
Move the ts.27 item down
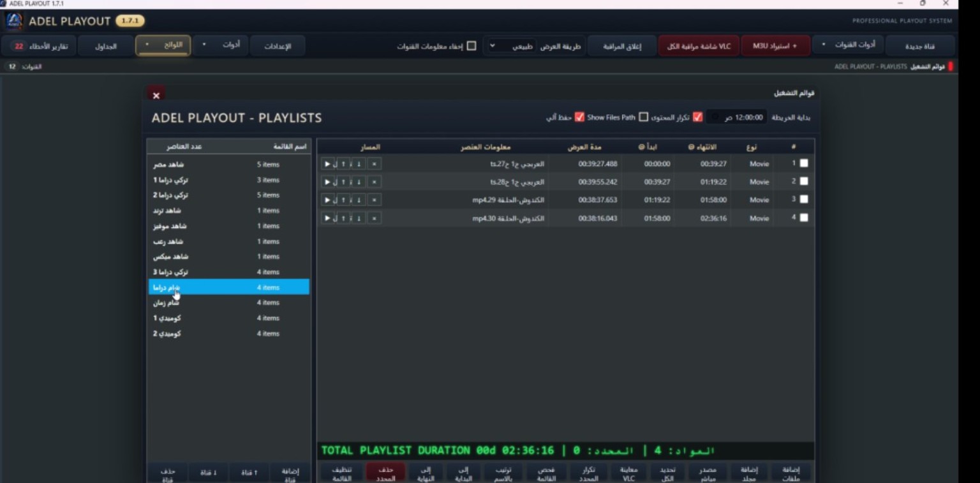(x=359, y=164)
